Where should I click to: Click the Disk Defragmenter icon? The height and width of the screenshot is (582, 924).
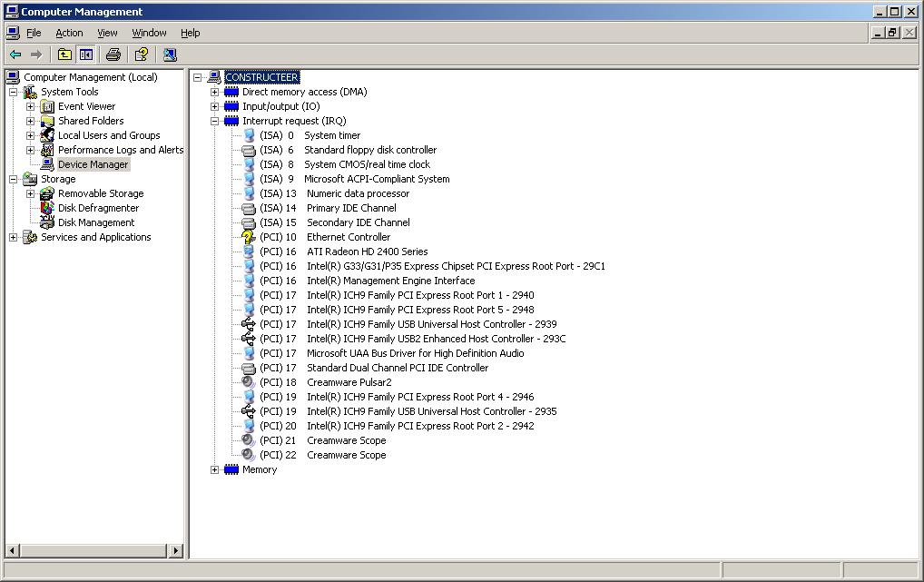point(47,208)
